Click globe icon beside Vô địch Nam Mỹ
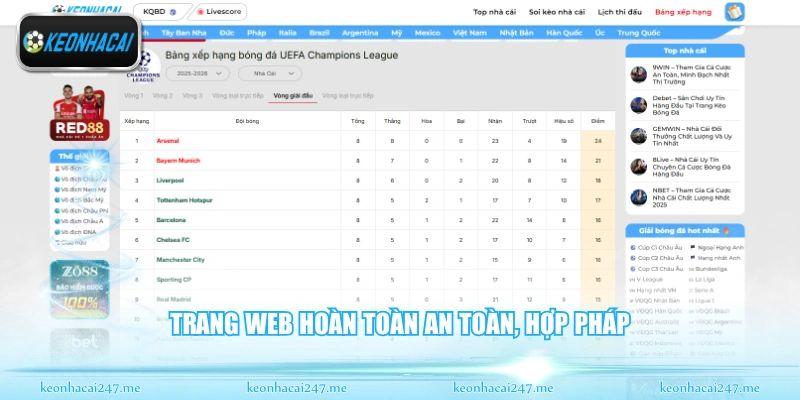Screen dimensions: 800x400 click(57, 189)
